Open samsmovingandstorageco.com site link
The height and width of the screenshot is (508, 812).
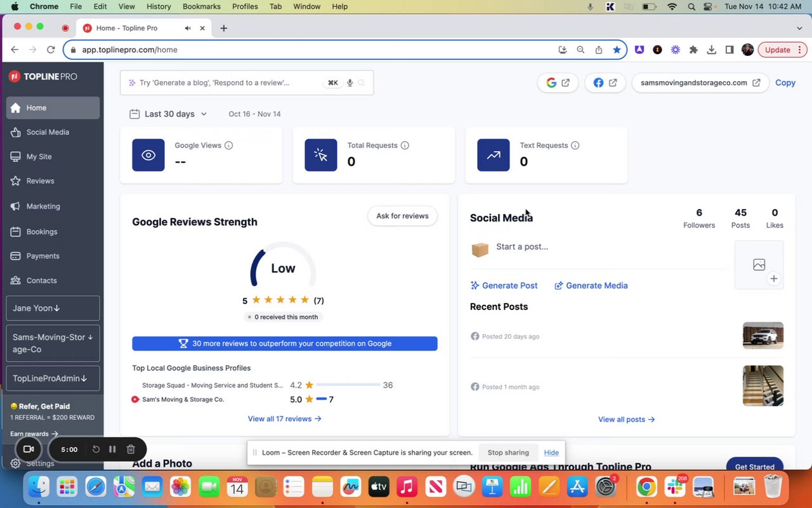click(x=700, y=83)
